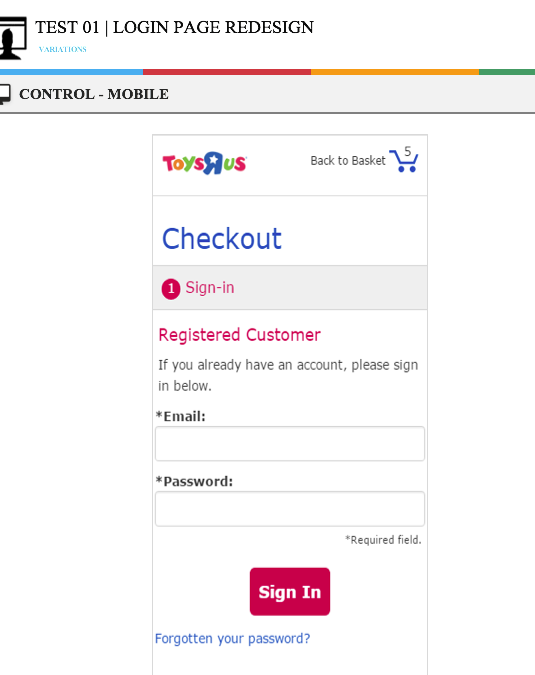Click the Toys R Us logo

tap(204, 163)
